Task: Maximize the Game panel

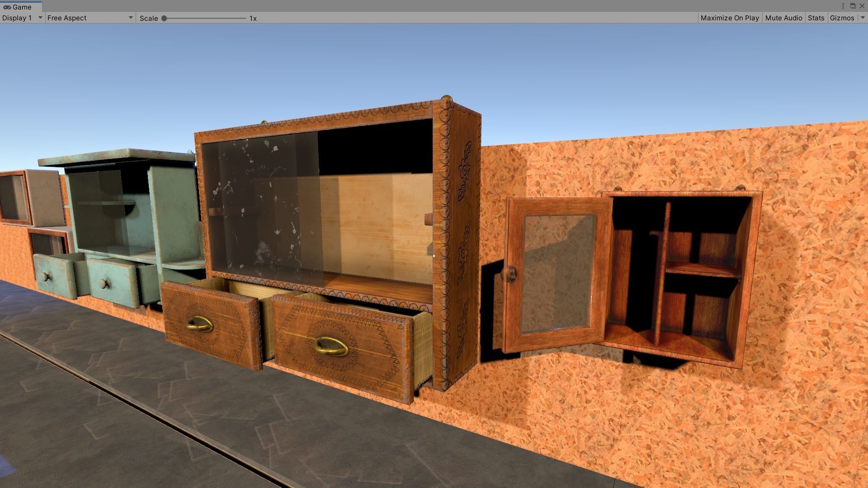Action: pos(853,6)
